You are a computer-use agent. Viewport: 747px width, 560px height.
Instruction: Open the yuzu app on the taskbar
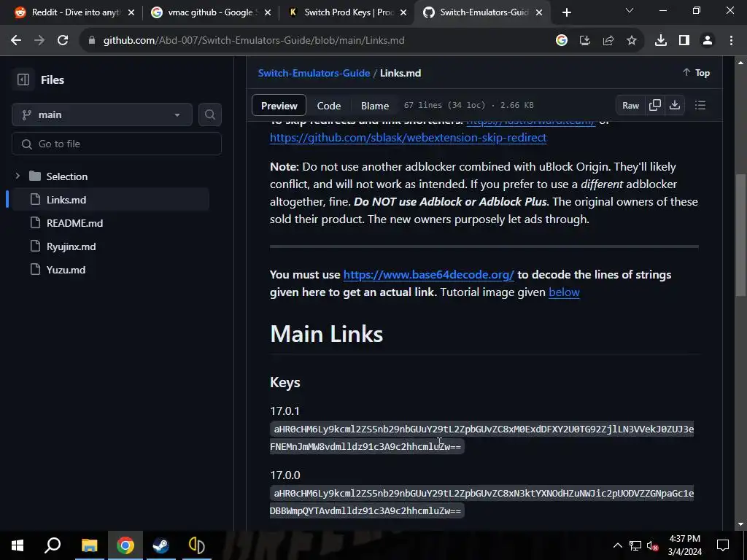tap(196, 545)
